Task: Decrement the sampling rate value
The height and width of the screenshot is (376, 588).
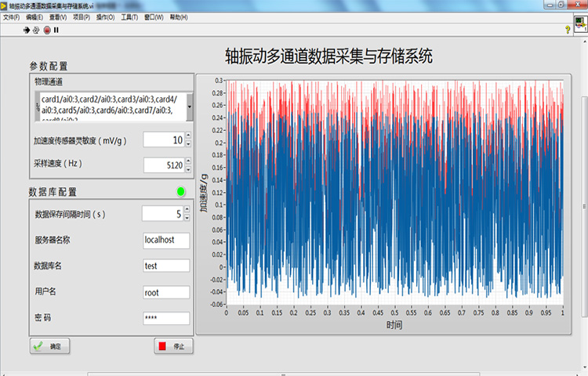Action: [188, 168]
